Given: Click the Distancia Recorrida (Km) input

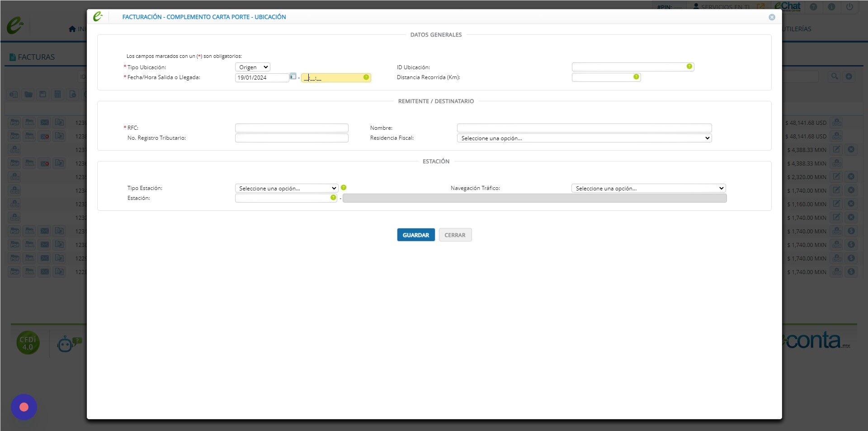Looking at the screenshot, I should click(x=606, y=77).
